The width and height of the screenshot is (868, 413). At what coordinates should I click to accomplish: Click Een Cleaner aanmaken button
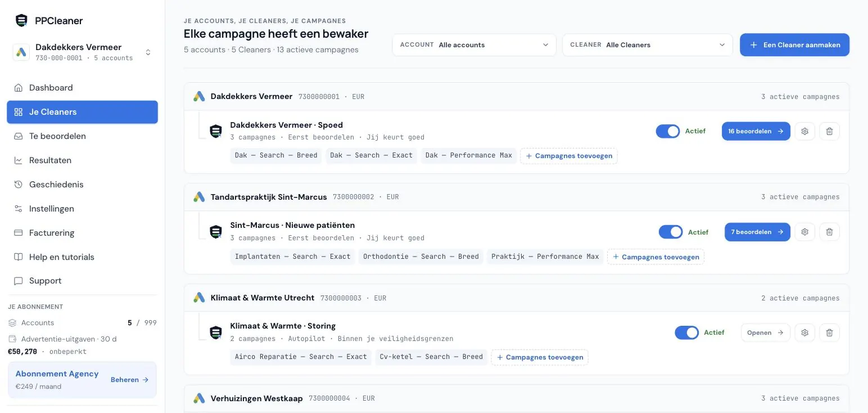click(x=794, y=45)
